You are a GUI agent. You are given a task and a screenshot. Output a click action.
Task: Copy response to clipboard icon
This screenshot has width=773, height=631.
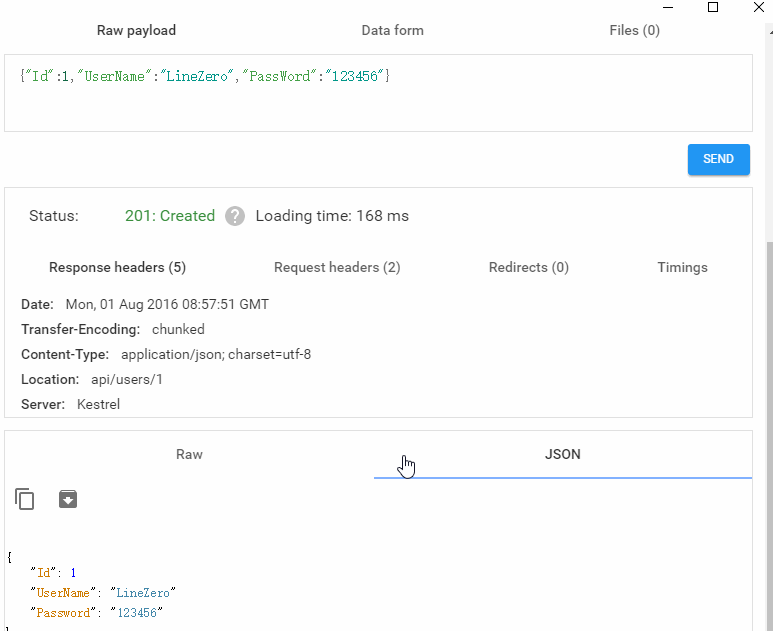(x=25, y=499)
